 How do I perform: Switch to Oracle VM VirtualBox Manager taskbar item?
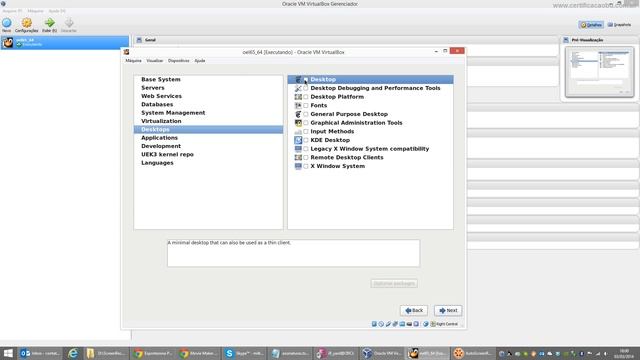(382, 353)
